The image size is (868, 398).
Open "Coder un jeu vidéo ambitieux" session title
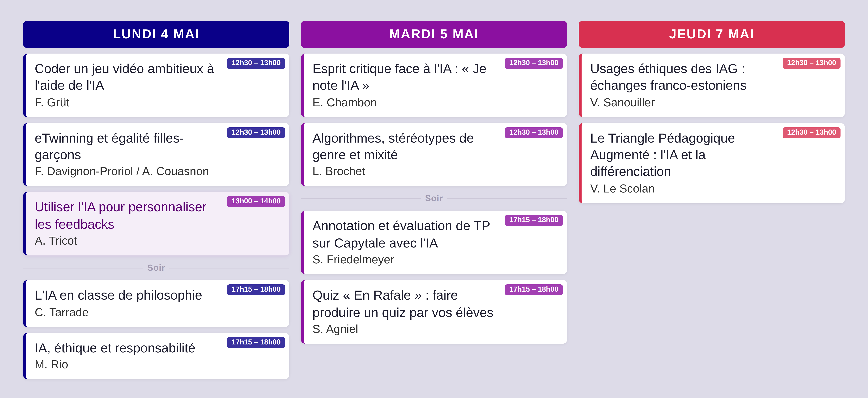pos(124,77)
